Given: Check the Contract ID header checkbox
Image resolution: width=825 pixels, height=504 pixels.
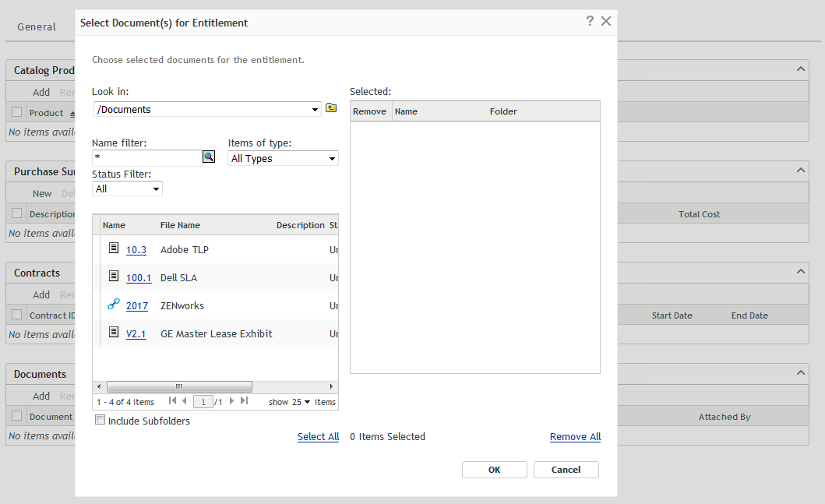Looking at the screenshot, I should pos(16,315).
